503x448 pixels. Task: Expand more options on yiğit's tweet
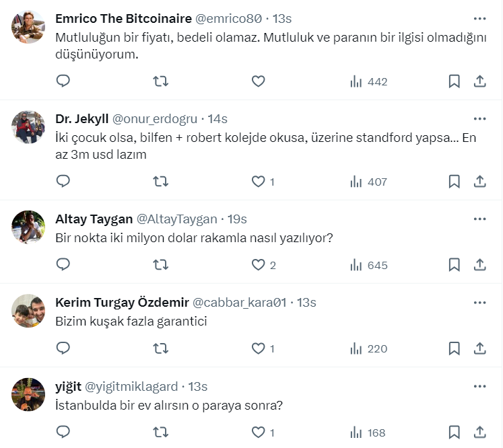pos(479,386)
